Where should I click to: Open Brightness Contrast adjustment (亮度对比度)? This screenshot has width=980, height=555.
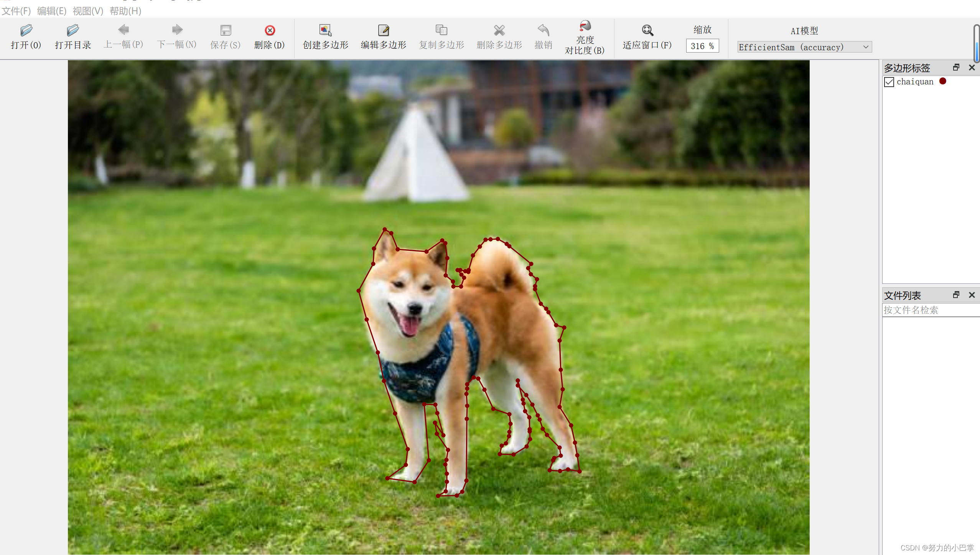(585, 27)
